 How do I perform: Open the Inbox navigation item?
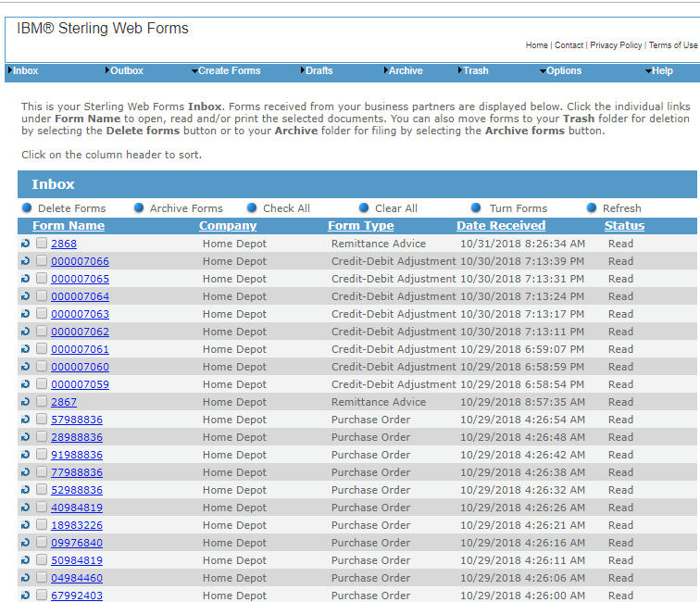pyautogui.click(x=23, y=70)
